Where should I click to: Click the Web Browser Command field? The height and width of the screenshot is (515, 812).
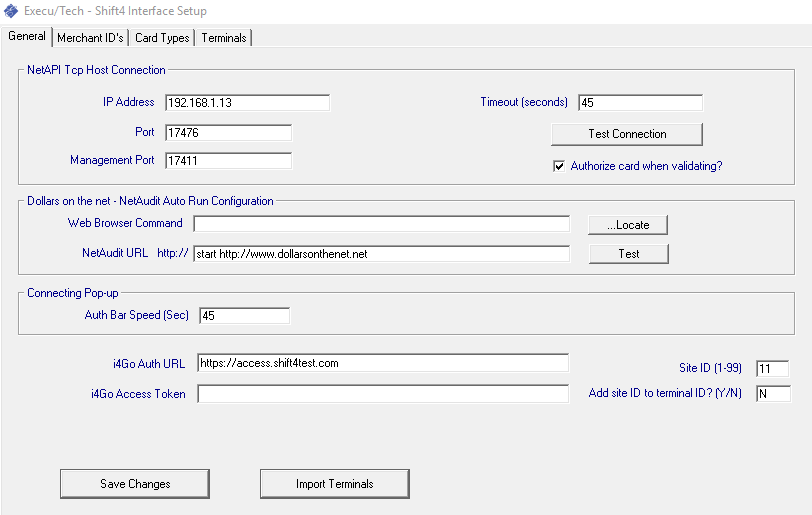pos(382,224)
